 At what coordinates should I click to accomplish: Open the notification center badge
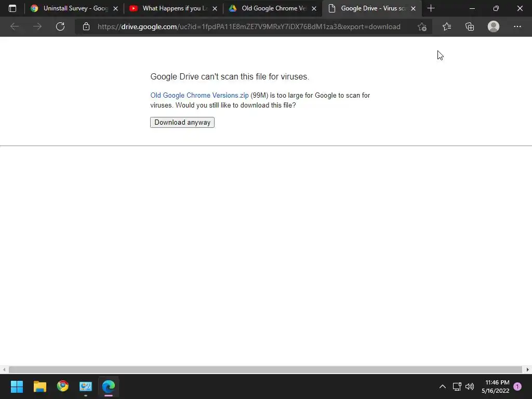tap(517, 387)
